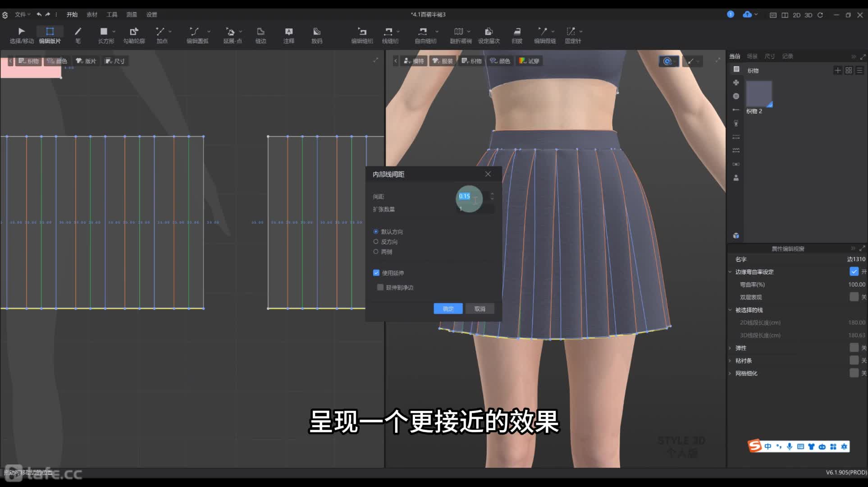Pick the 笔 pen tool
Image resolution: width=868 pixels, height=487 pixels.
(x=78, y=35)
